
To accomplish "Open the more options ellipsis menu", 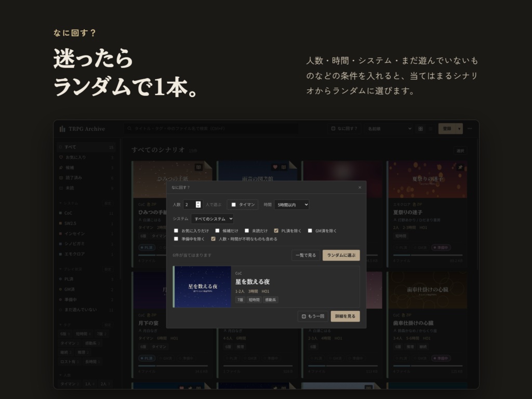I will coord(470,129).
